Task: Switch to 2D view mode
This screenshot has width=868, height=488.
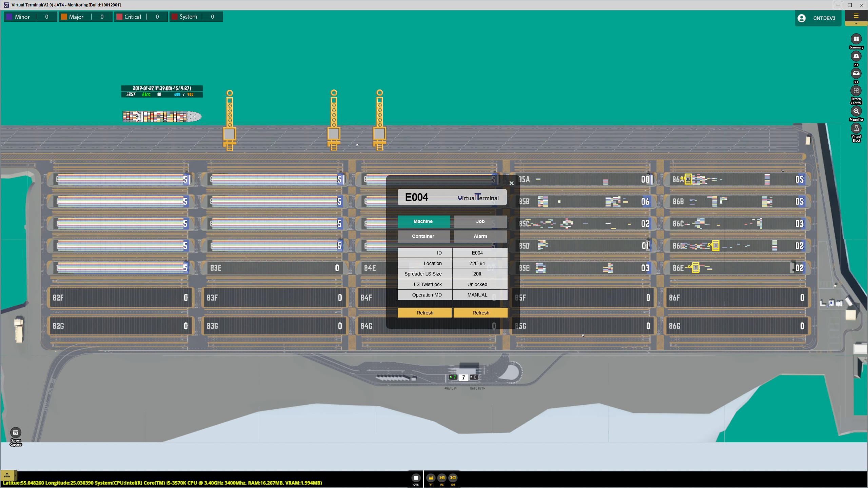Action: [856, 56]
